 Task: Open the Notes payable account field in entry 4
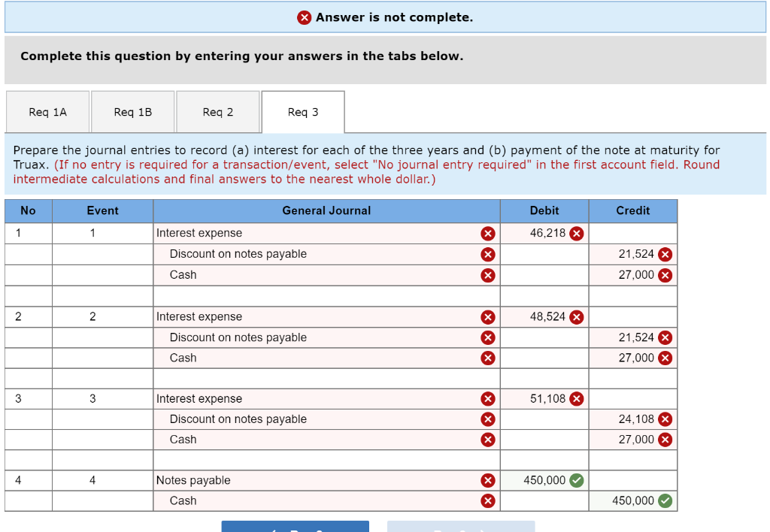click(x=326, y=480)
